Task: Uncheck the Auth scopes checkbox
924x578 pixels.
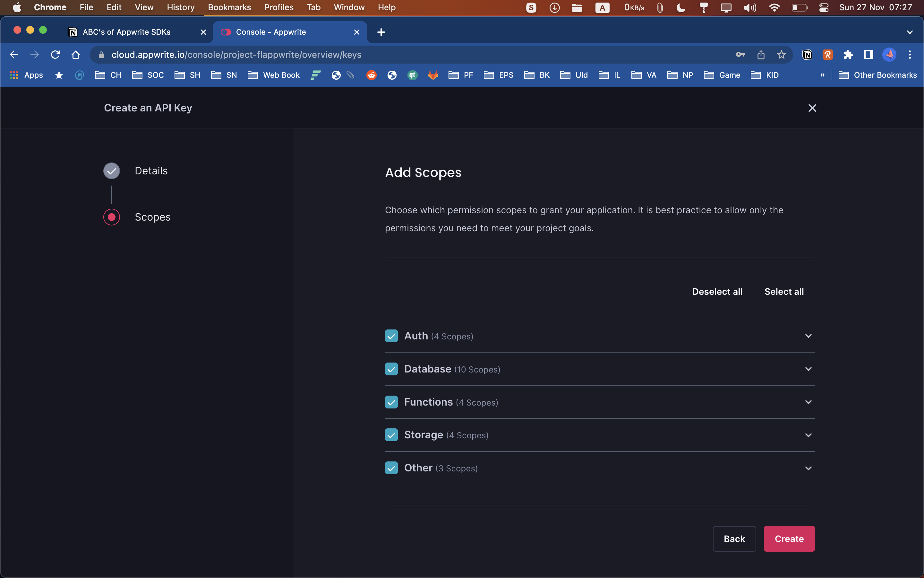Action: (391, 336)
